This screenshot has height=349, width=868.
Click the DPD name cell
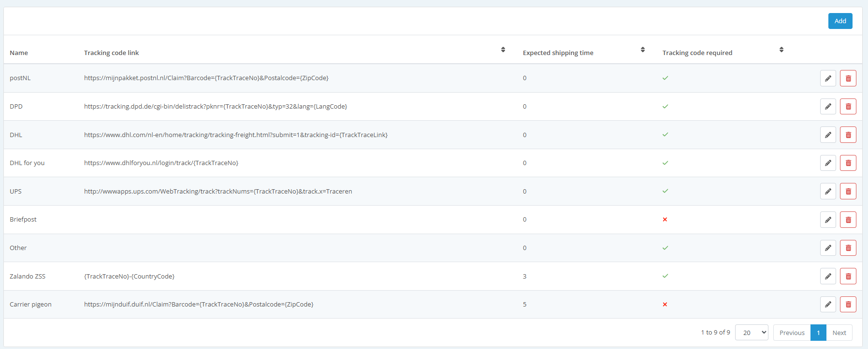[16, 106]
